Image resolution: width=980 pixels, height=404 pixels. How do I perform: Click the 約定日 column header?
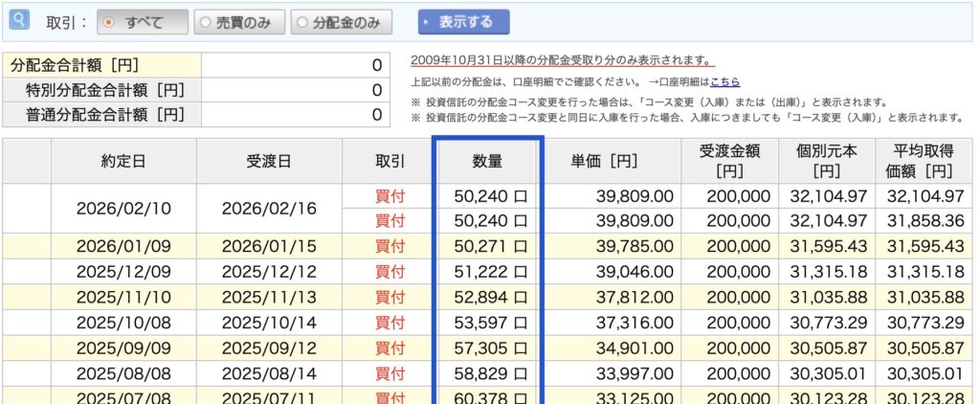point(122,161)
